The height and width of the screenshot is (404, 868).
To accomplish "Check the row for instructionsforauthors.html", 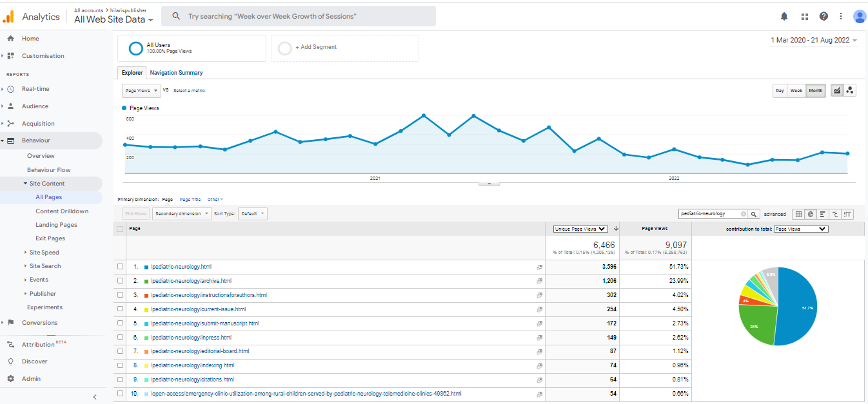I will click(120, 295).
